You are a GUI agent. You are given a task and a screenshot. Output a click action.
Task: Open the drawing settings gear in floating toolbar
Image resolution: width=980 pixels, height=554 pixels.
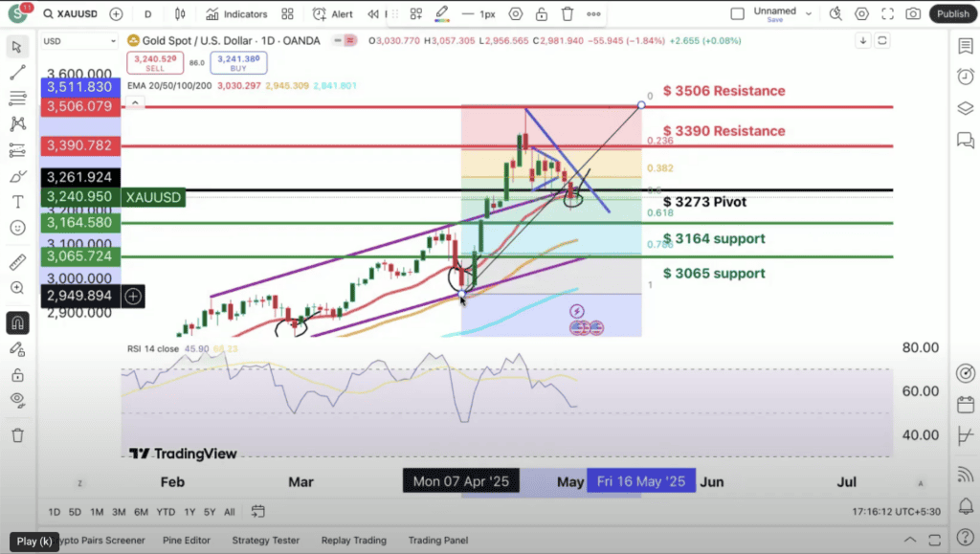click(516, 13)
